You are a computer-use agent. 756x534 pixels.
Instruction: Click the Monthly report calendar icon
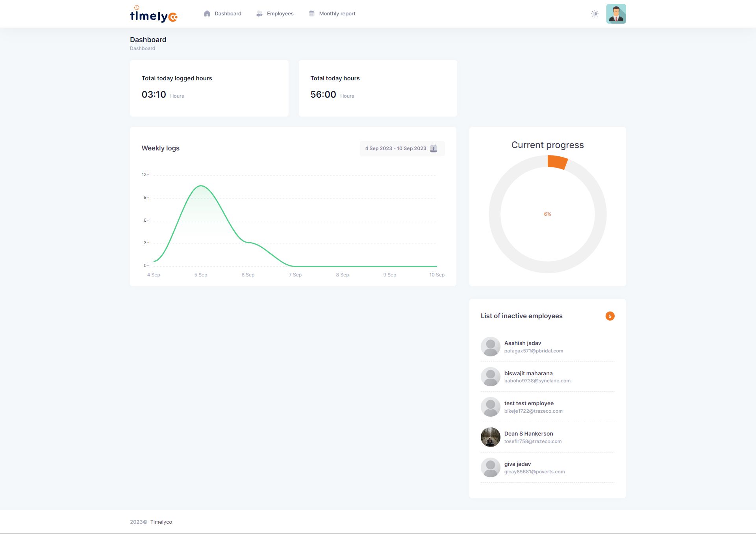pos(311,13)
